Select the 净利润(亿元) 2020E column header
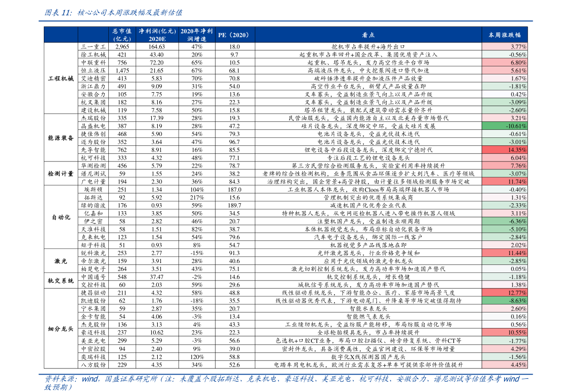 [x=157, y=35]
